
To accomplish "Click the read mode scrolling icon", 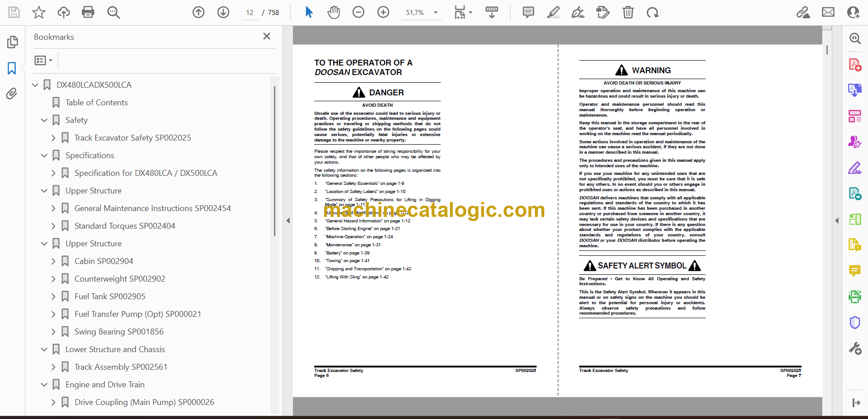I will point(492,12).
